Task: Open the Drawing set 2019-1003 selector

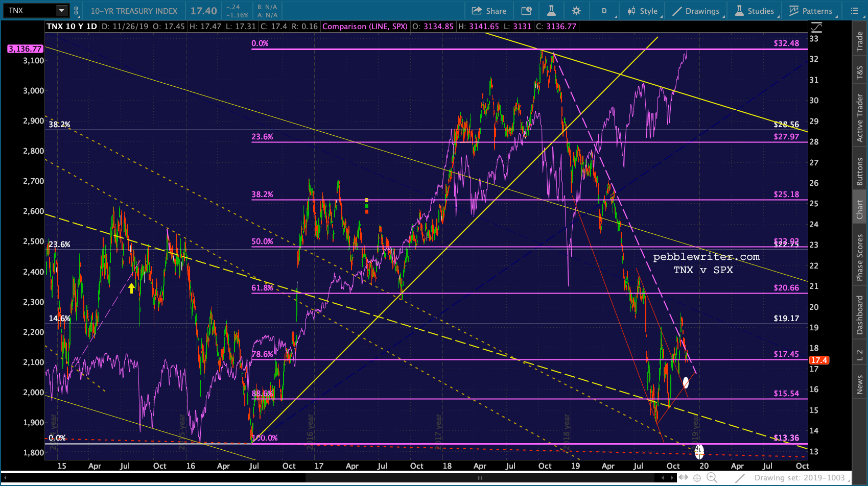Action: pyautogui.click(x=800, y=478)
